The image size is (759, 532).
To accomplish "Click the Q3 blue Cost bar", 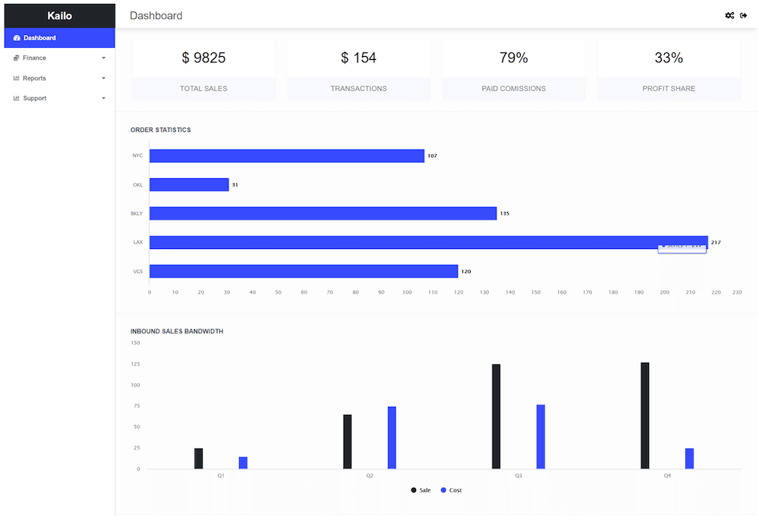I will point(540,436).
